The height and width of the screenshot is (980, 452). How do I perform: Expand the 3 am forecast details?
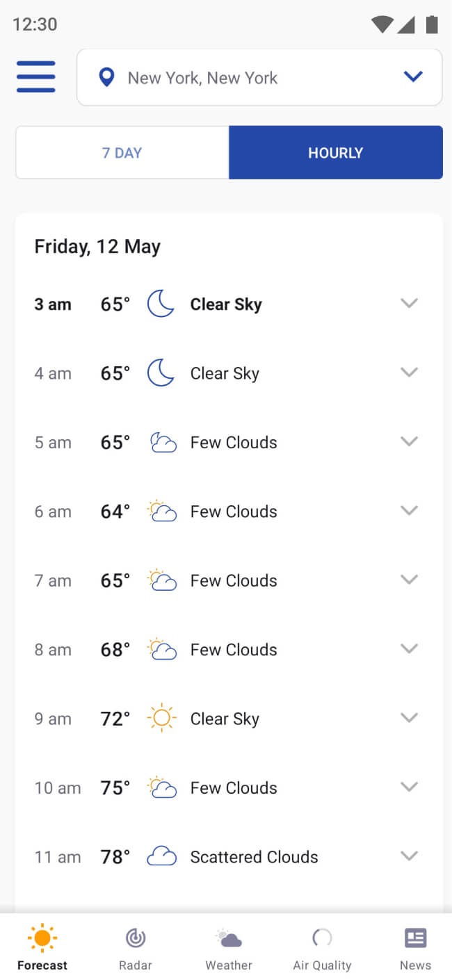[x=409, y=303]
